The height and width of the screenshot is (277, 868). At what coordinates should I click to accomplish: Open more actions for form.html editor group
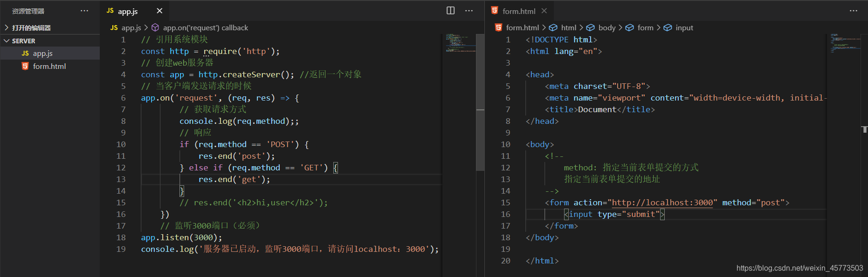(854, 11)
